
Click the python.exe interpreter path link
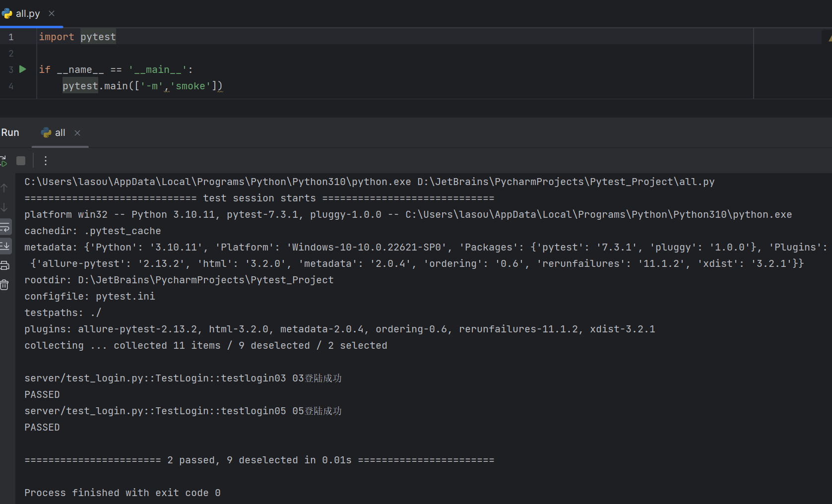coord(217,182)
